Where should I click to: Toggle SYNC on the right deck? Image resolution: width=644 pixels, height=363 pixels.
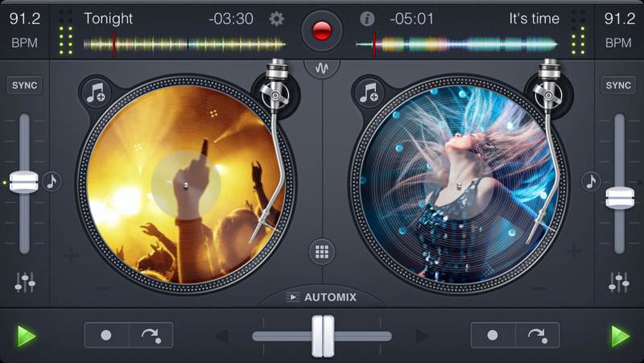[x=618, y=85]
